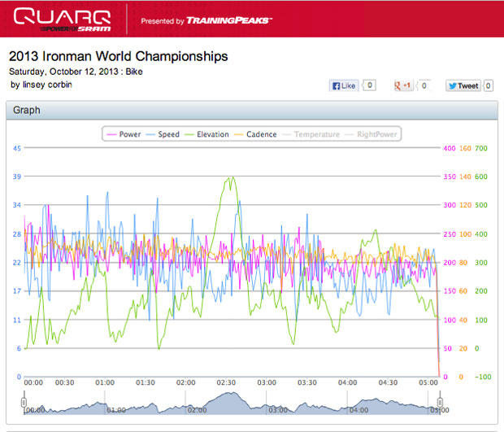Hide the Speed series in legend
This screenshot has width=504, height=432.
click(163, 134)
